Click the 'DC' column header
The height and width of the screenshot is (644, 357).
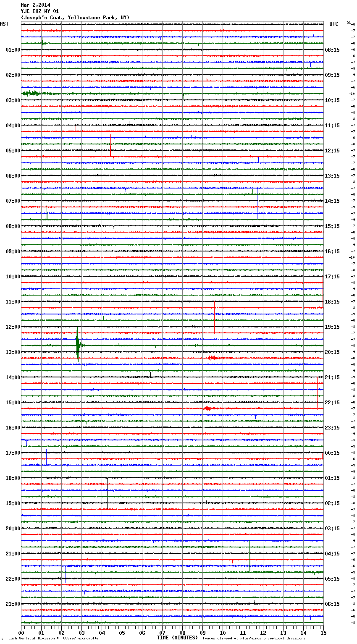point(349,22)
